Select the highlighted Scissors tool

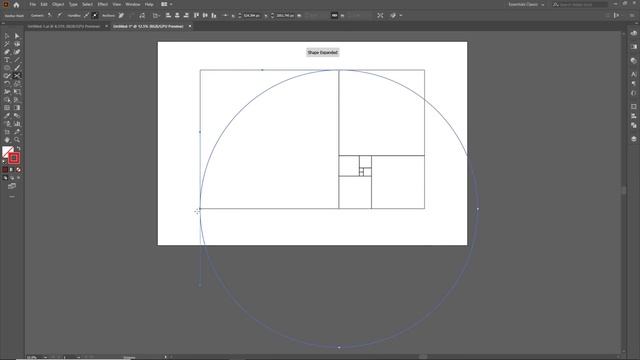(x=17, y=76)
